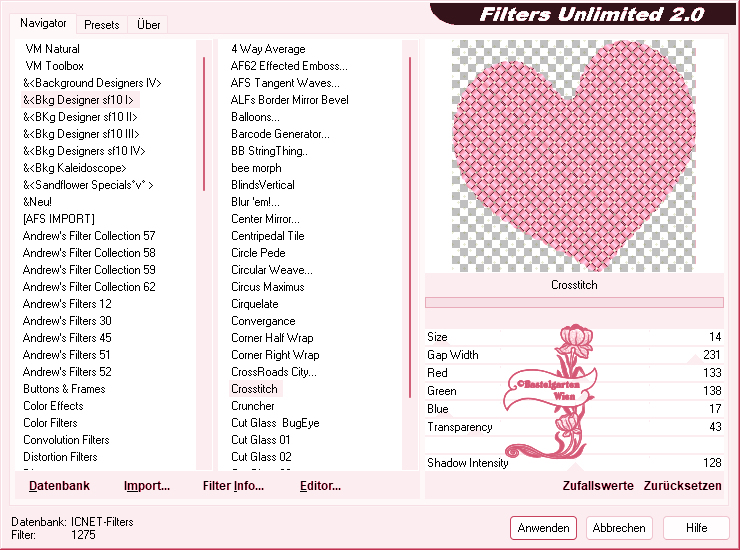This screenshot has width=740, height=550.
Task: Open Hilfe button
Action: [696, 528]
